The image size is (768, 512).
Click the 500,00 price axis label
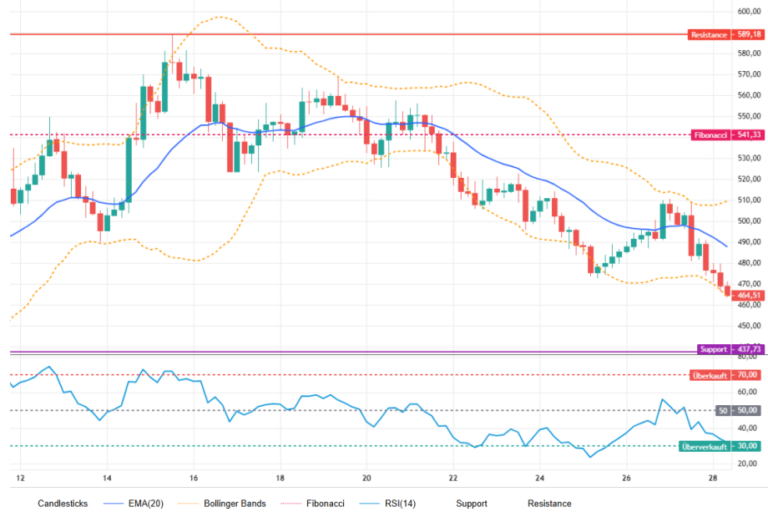pyautogui.click(x=749, y=221)
